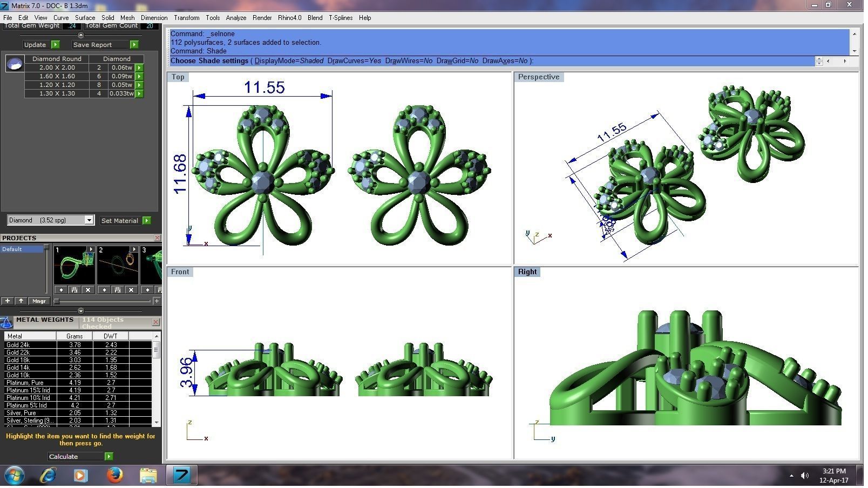868x488 pixels.
Task: Collapse the gem panel with the round up-arrow
Action: point(81,36)
